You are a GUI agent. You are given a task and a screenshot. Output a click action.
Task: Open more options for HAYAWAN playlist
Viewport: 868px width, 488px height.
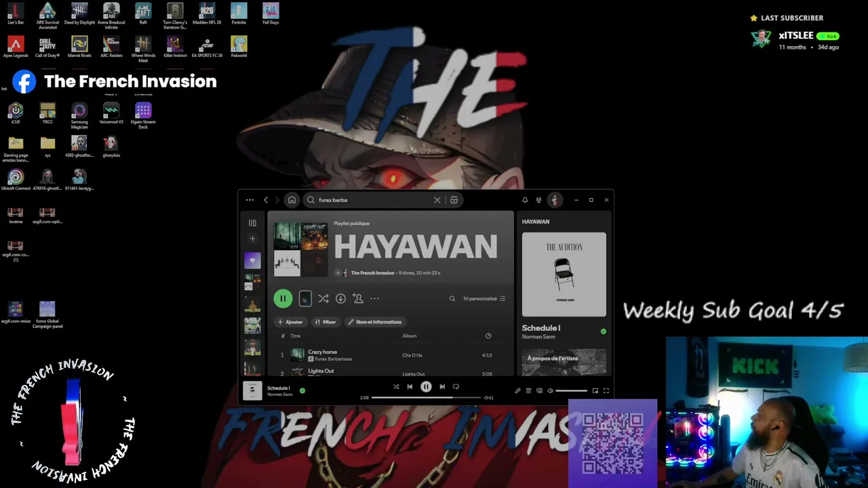click(374, 298)
